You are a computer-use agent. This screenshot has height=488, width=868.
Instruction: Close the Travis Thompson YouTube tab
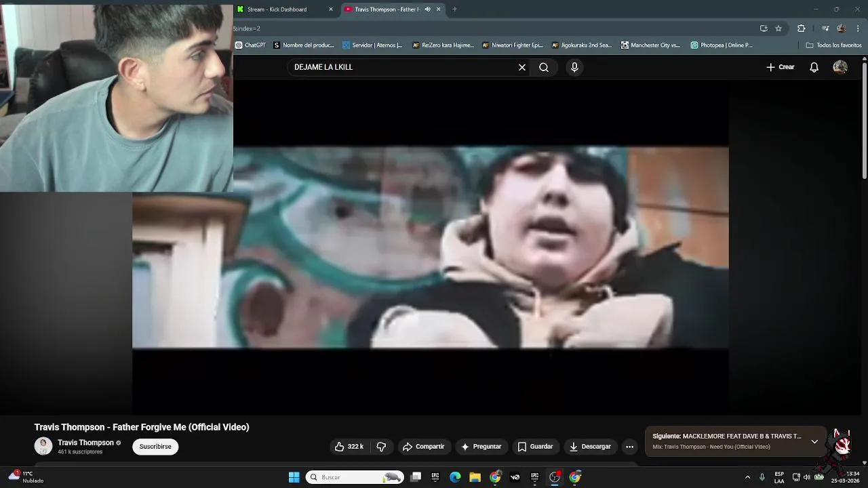point(438,9)
